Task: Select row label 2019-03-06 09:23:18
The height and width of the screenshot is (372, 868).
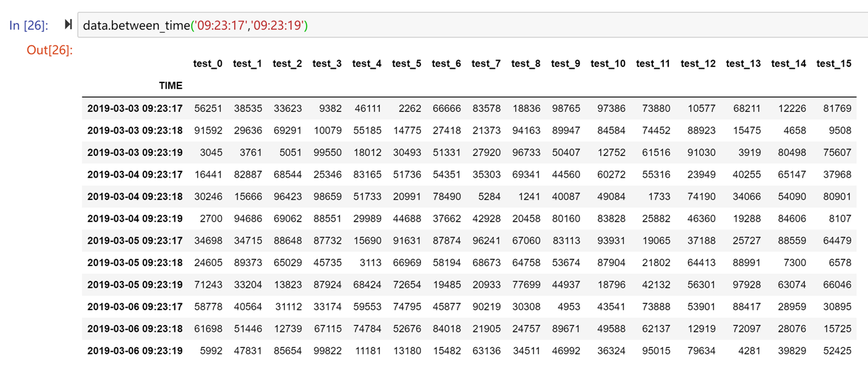Action: (135, 329)
